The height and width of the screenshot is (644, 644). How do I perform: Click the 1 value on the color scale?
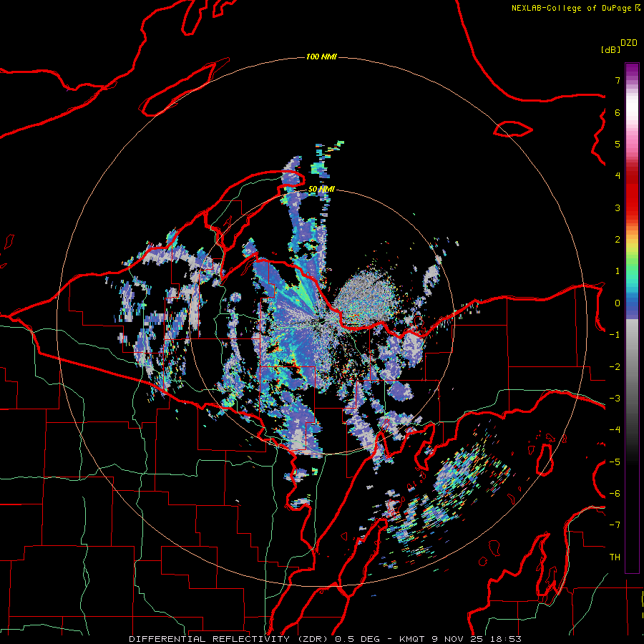(618, 271)
